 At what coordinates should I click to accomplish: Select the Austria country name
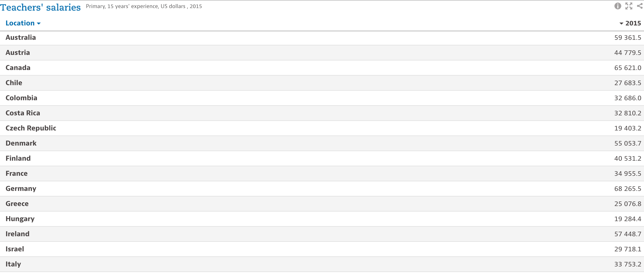point(18,53)
